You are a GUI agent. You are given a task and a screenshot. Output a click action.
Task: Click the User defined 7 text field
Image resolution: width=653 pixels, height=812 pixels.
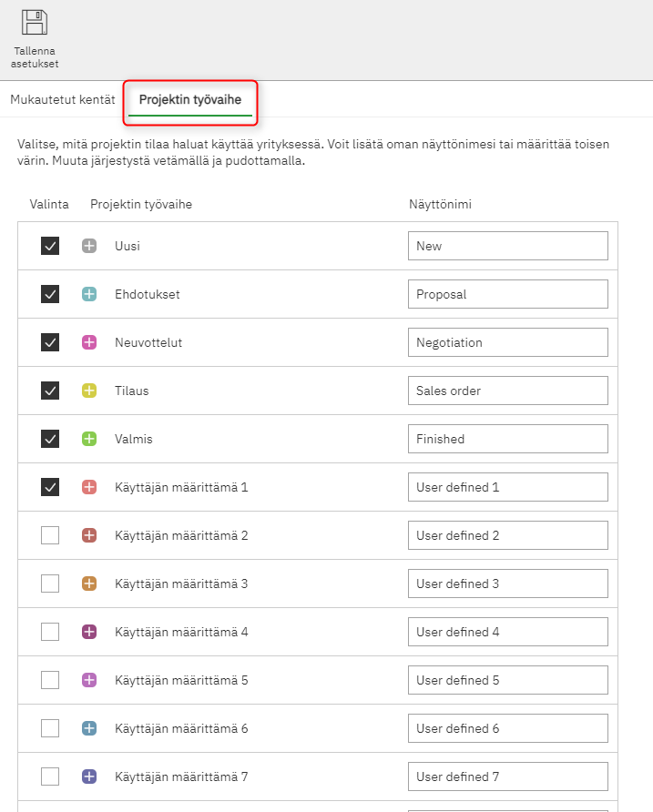coord(507,776)
